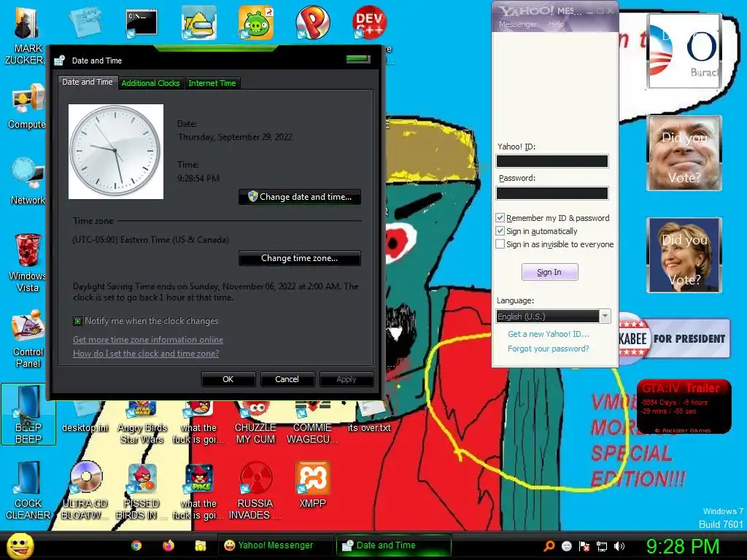Open the Network desktop icon

28,182
